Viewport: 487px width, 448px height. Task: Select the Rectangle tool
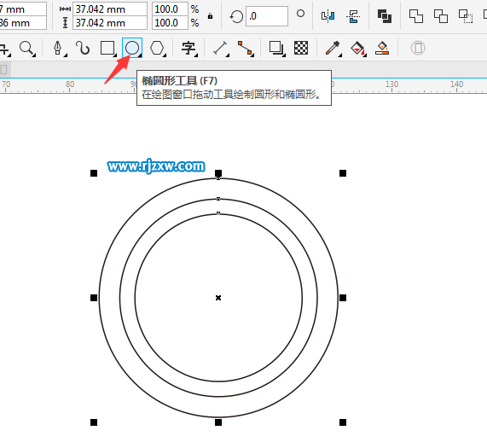tap(107, 49)
